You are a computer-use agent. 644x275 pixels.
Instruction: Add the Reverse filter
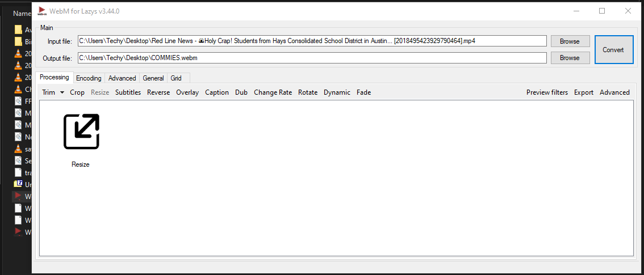click(x=158, y=92)
